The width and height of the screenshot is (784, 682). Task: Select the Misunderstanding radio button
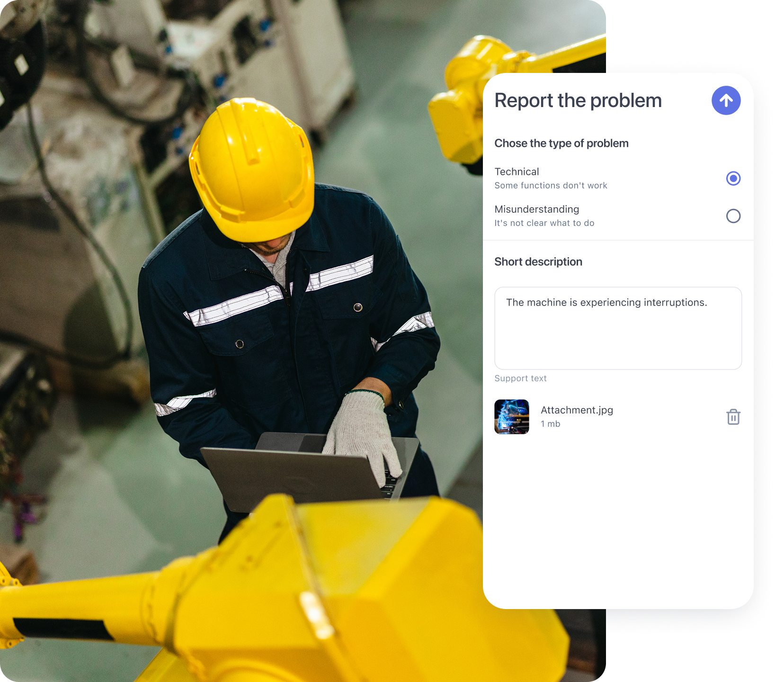pyautogui.click(x=733, y=216)
